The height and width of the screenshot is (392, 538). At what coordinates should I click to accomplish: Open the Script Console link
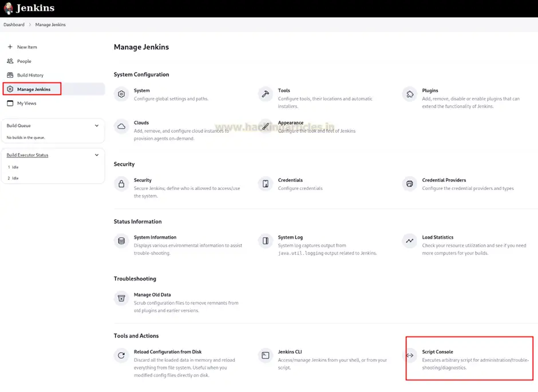point(437,352)
